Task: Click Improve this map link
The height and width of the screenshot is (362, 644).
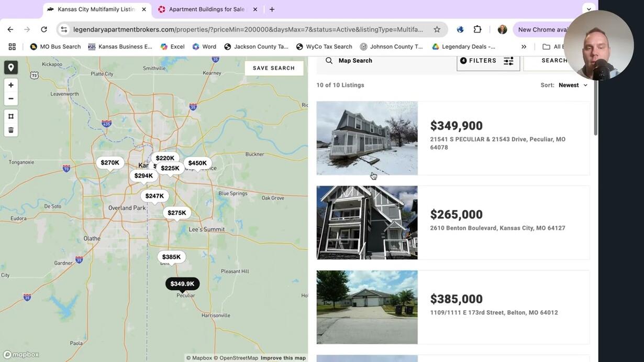Action: point(283,358)
